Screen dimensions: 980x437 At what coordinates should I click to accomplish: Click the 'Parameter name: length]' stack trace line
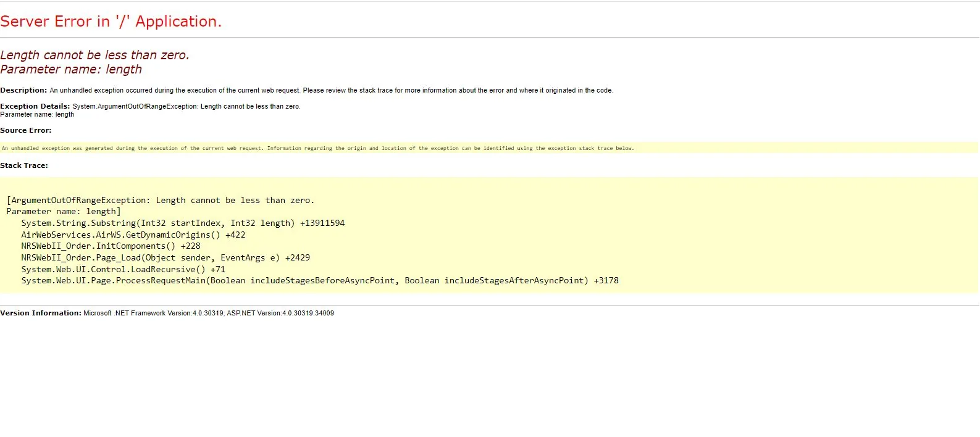click(x=64, y=212)
